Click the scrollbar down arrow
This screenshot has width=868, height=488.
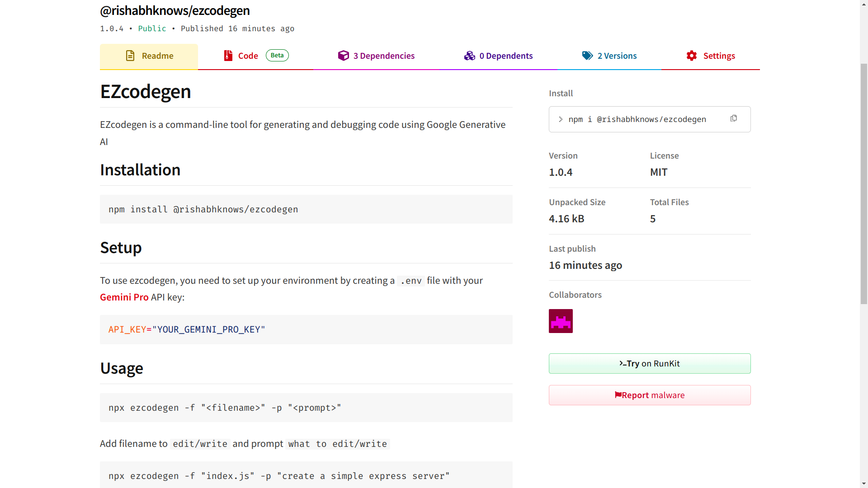point(864,484)
